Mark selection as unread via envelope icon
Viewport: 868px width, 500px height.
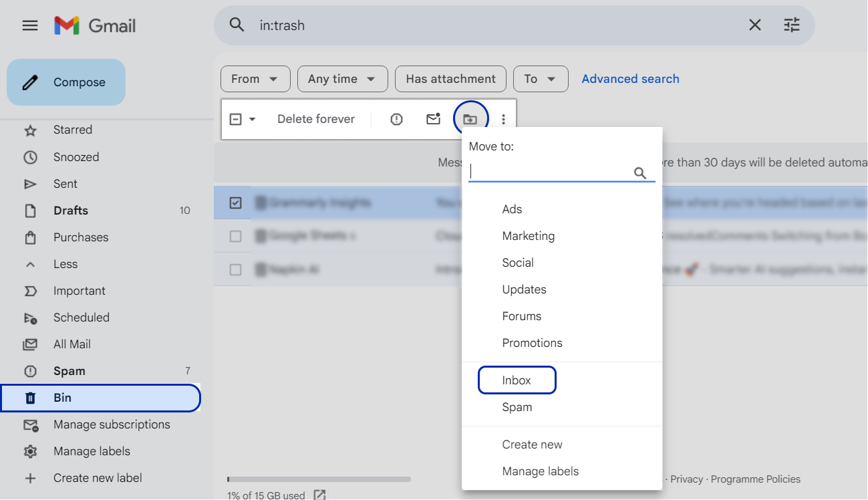tap(432, 118)
